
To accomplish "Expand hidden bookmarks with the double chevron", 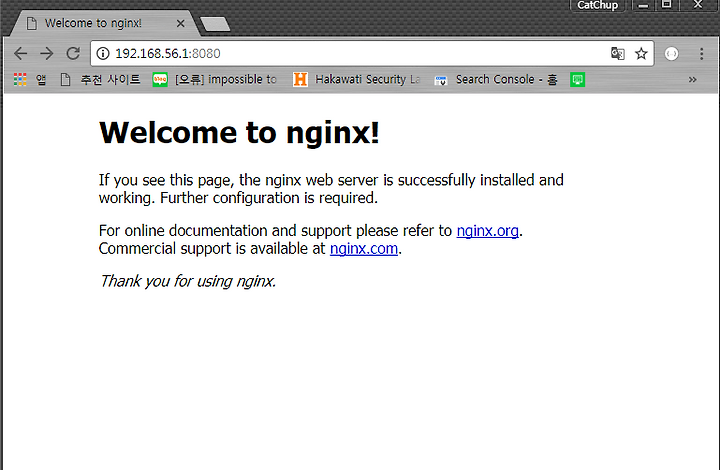I will [692, 79].
